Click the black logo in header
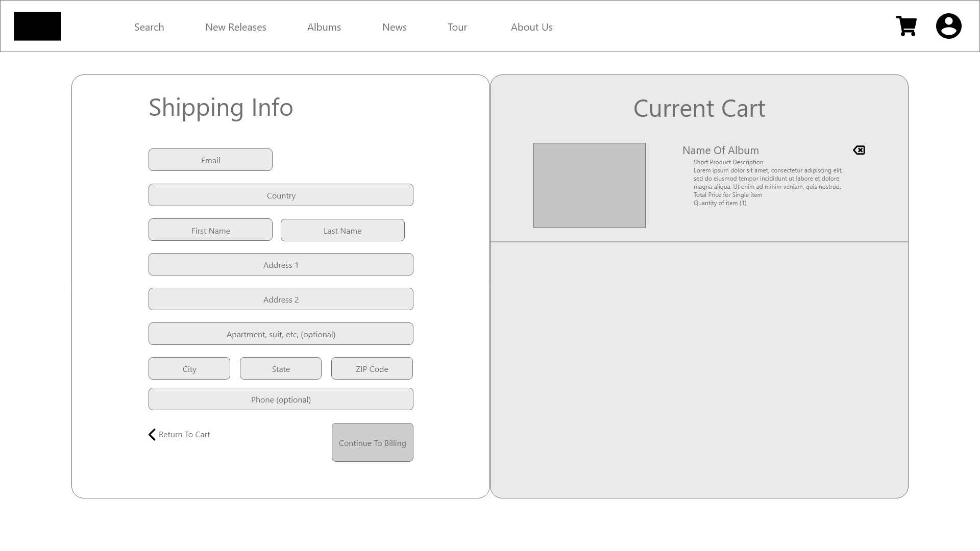This screenshot has height=551, width=980. point(37,27)
